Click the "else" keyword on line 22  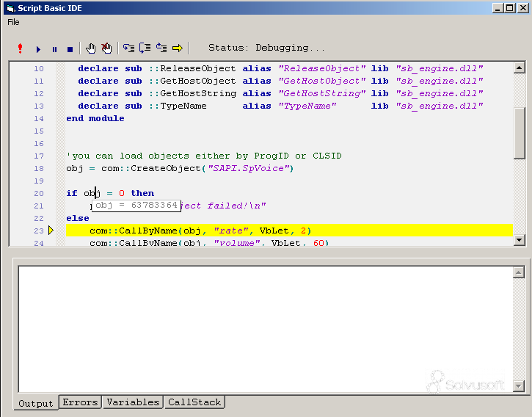78,218
